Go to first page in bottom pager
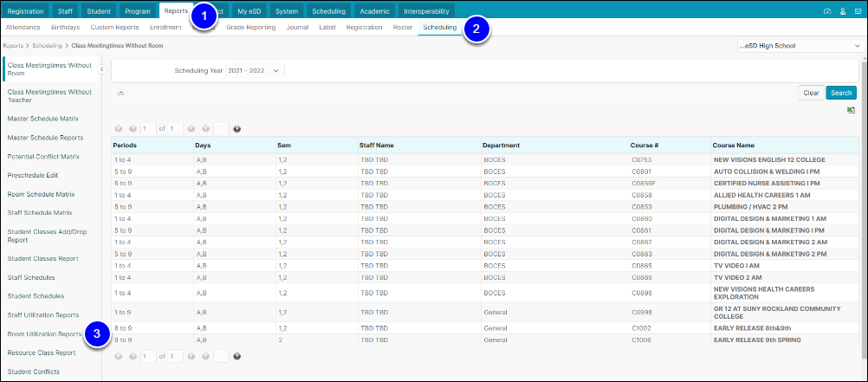868x382 pixels. 119,357
